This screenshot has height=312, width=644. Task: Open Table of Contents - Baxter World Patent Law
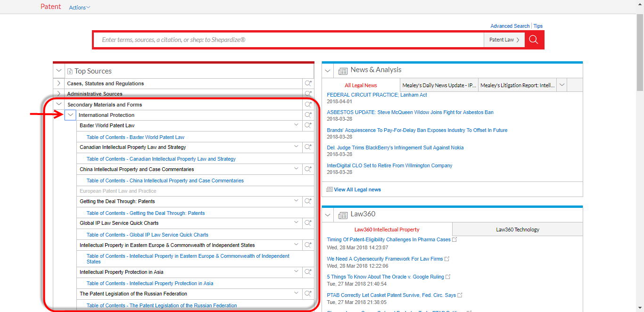pos(135,137)
